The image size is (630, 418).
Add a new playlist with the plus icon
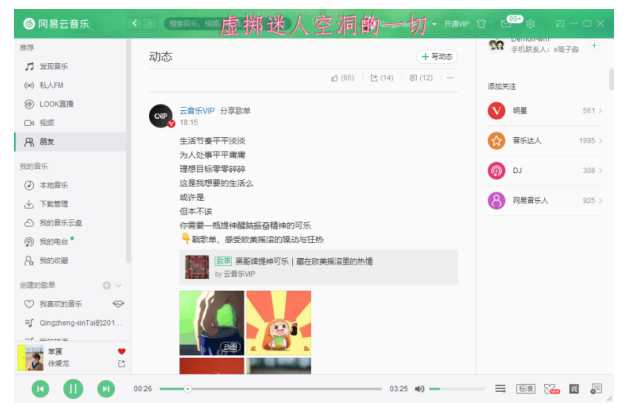106,285
